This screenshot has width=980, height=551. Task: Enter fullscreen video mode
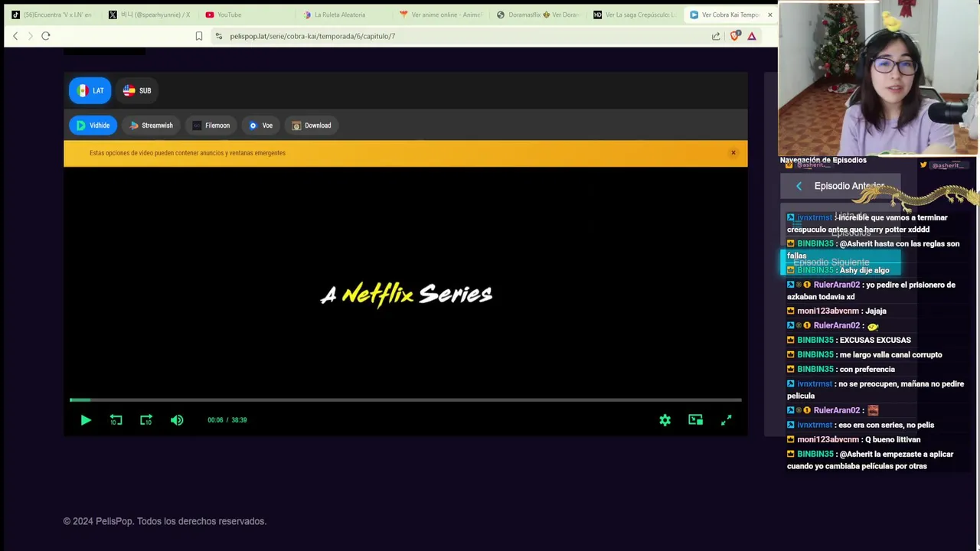click(x=726, y=420)
